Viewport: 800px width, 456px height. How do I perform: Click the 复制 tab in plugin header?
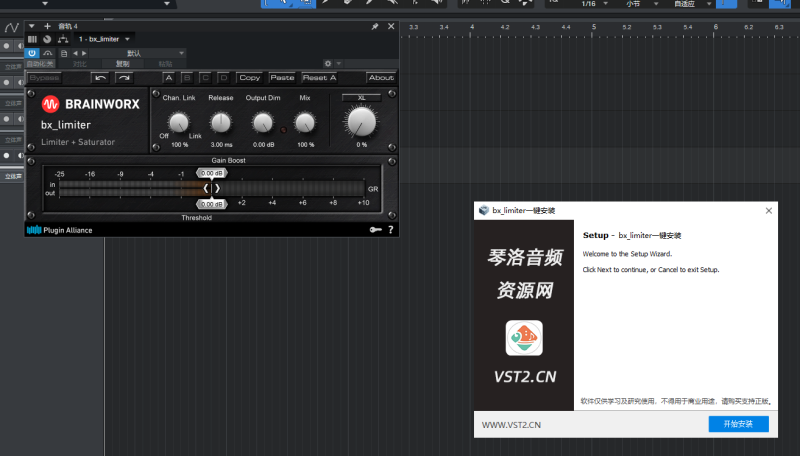(x=122, y=64)
